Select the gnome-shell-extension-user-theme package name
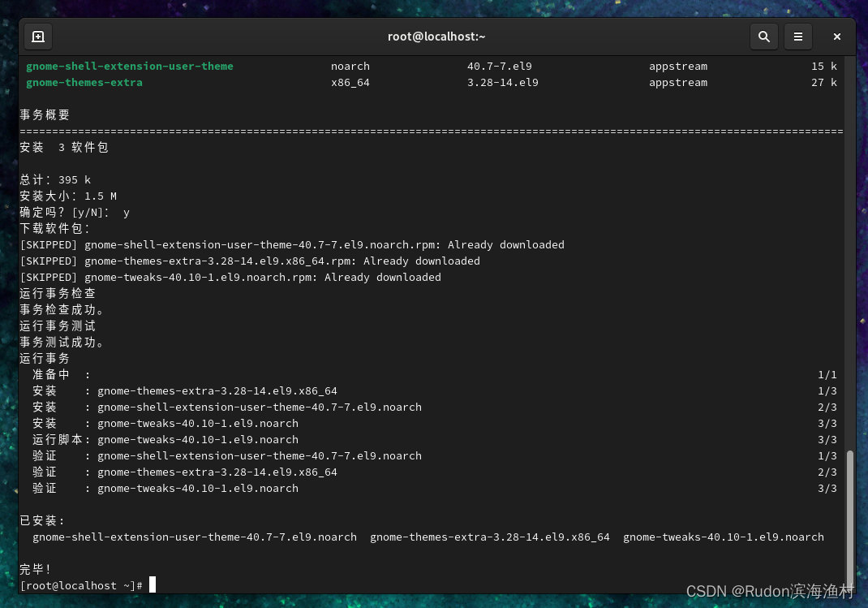 [130, 66]
